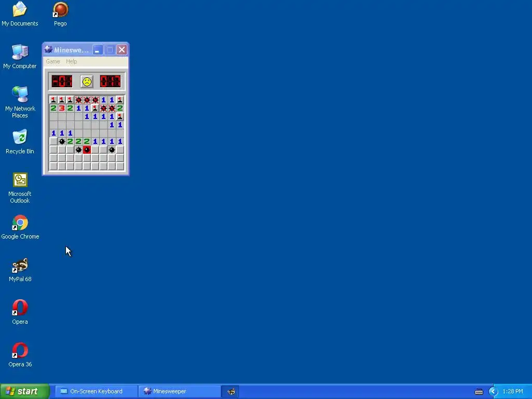Click the Minesweeper title bar icon
This screenshot has width=532, height=399.
point(48,50)
